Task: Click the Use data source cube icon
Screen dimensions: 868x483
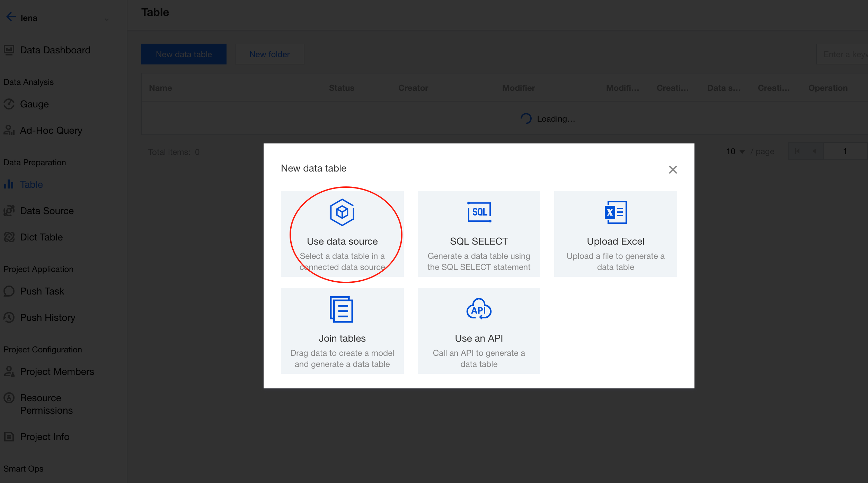Action: pyautogui.click(x=342, y=212)
